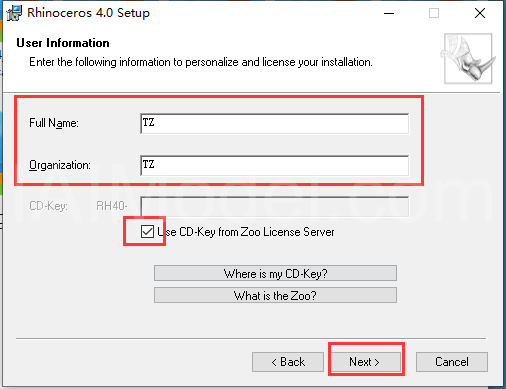Click the 'RH40-' CD-Key prefix text
Screen dimensions: 506x389
(112, 206)
